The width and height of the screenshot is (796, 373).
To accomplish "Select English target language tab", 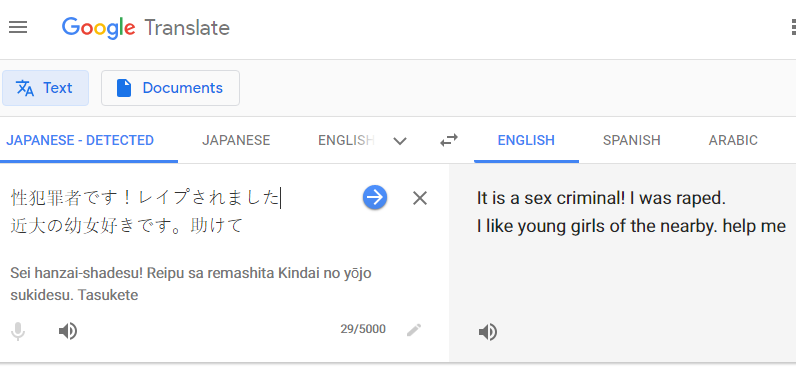I will pyautogui.click(x=526, y=140).
